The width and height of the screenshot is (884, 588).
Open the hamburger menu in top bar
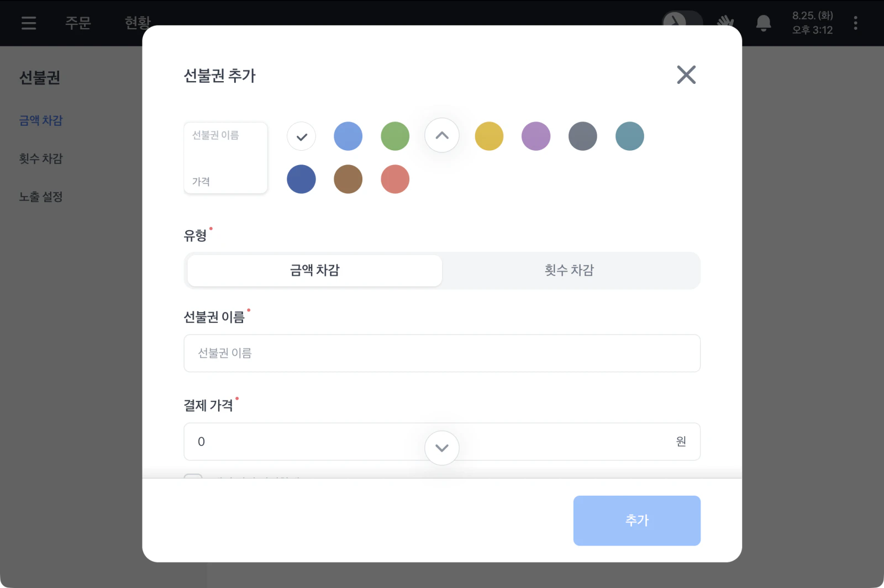[29, 23]
